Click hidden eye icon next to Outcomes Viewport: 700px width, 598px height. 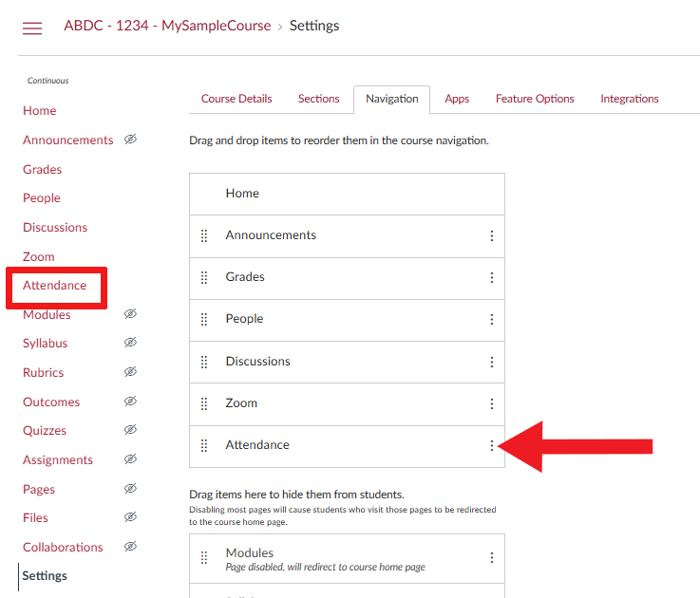pos(130,402)
